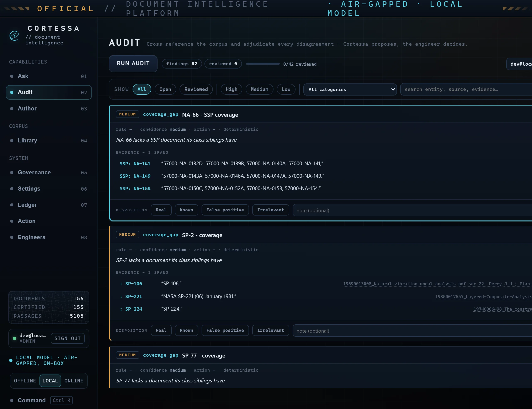
Task: Go to the Author section
Action: click(49, 109)
